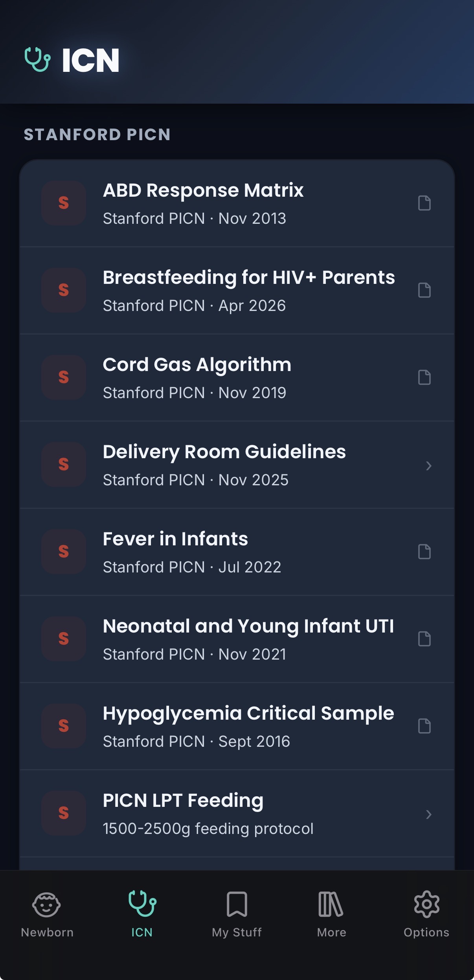The image size is (474, 980).
Task: Open Breastfeeding for HIV+ Parents guideline
Action: pos(237,291)
